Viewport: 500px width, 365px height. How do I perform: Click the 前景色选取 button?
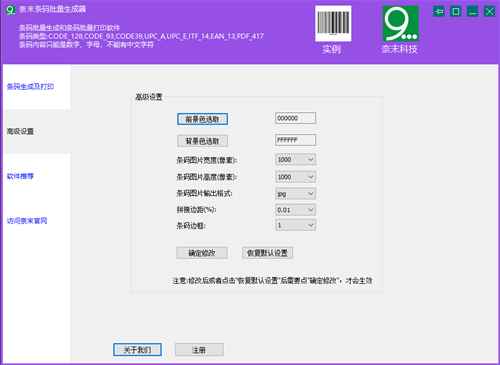(x=202, y=119)
